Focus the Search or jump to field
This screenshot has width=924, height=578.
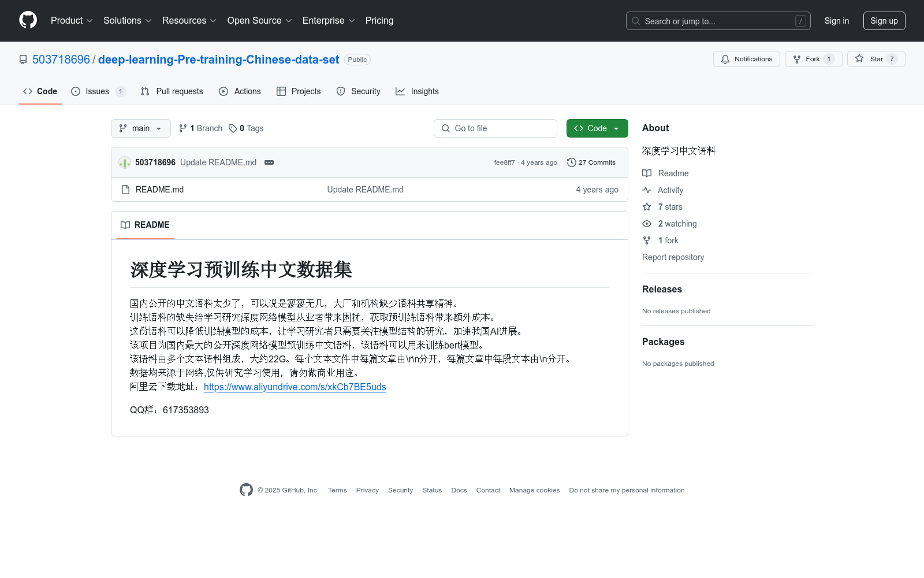click(x=718, y=21)
